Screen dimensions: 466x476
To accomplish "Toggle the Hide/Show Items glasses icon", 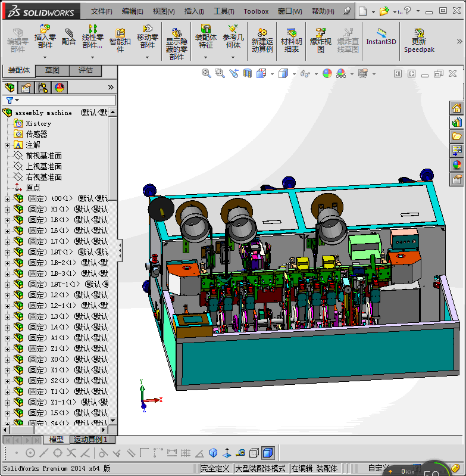I will coord(305,73).
